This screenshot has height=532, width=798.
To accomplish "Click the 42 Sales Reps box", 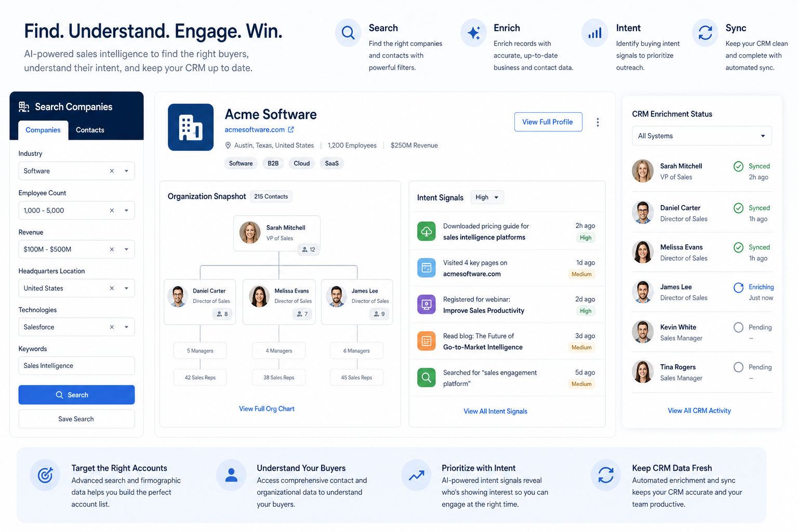I will [x=200, y=378].
